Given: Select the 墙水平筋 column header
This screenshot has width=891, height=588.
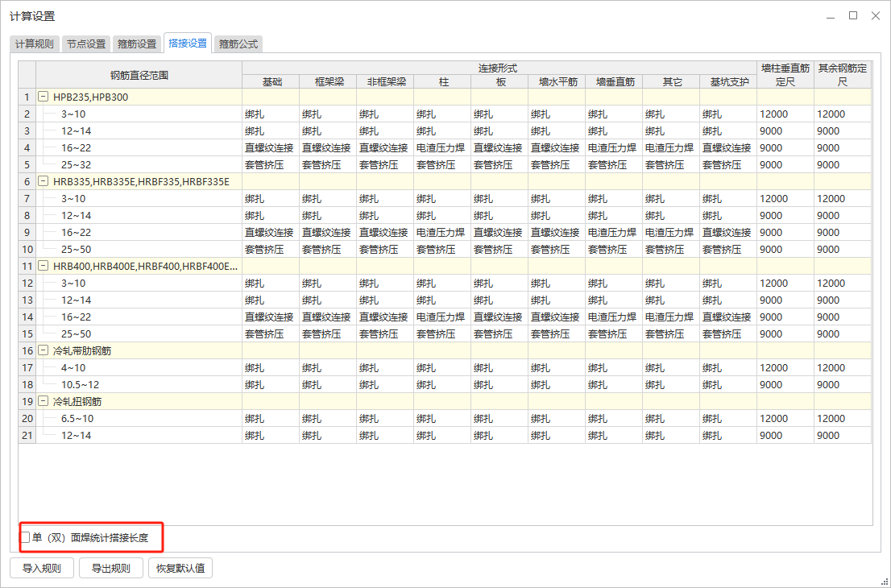Looking at the screenshot, I should coord(557,82).
